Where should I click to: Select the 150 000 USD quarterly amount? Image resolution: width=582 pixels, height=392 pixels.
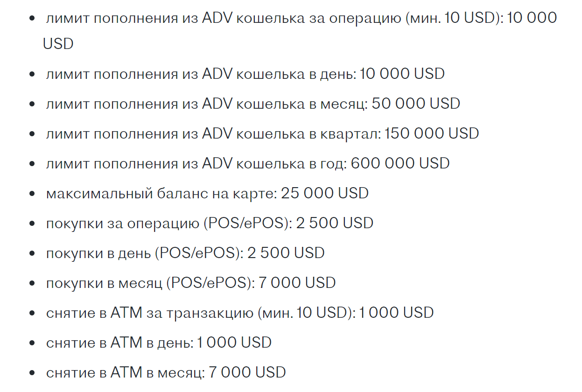(431, 133)
